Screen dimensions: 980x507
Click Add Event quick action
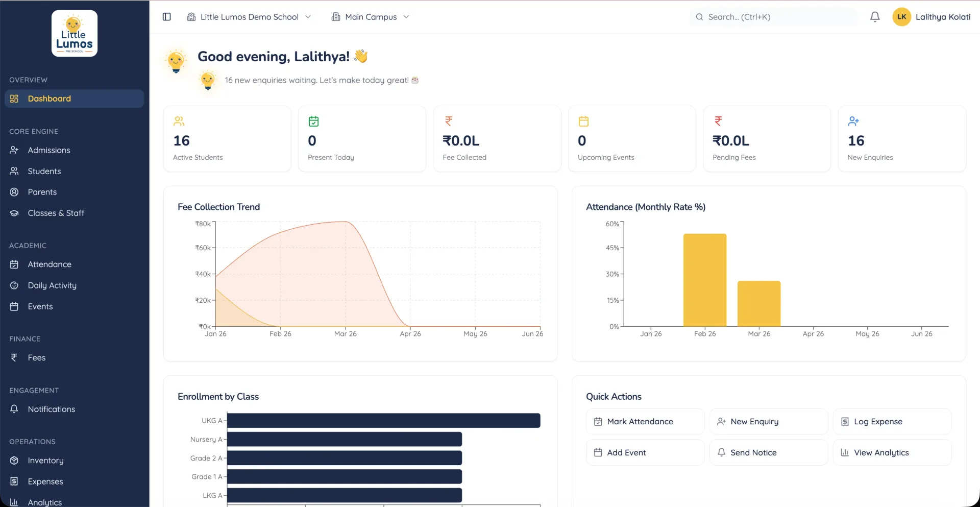(645, 452)
